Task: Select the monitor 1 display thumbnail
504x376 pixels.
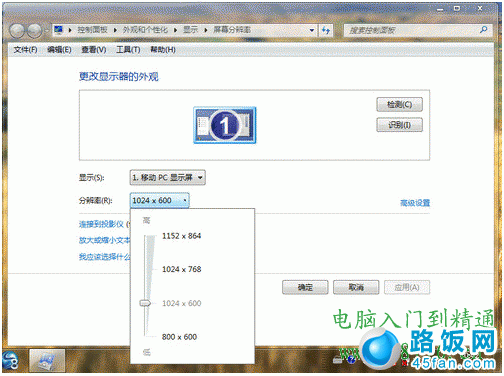Action: (x=225, y=125)
